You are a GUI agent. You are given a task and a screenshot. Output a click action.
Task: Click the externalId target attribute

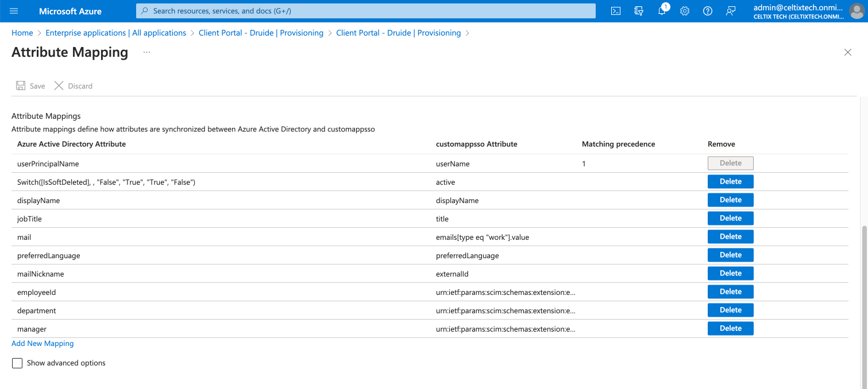(452, 274)
